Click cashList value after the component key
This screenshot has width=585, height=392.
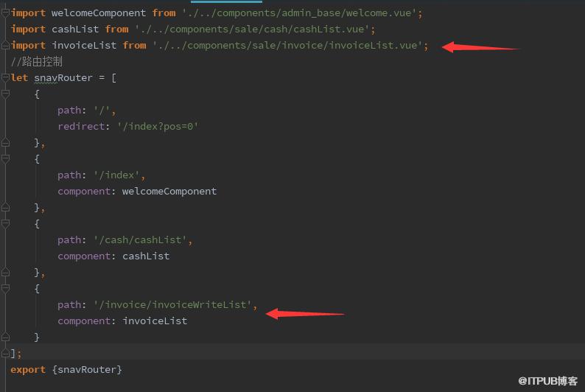[146, 256]
